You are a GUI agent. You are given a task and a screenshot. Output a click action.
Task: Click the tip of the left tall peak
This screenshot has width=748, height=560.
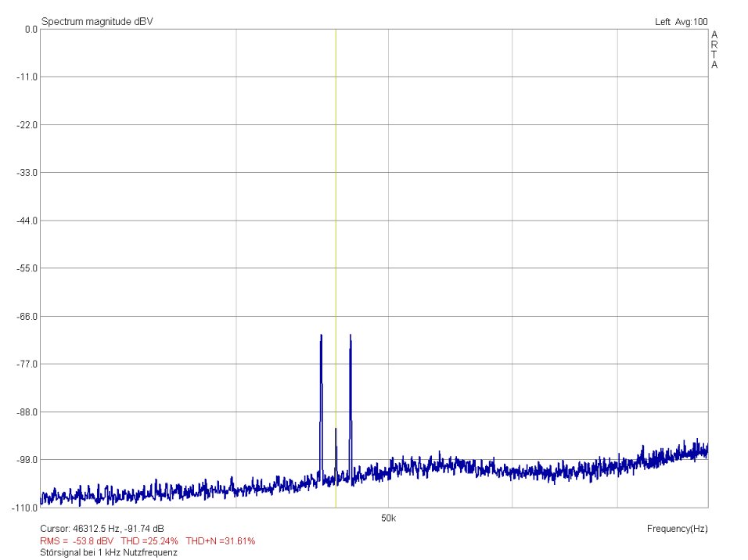pos(321,336)
